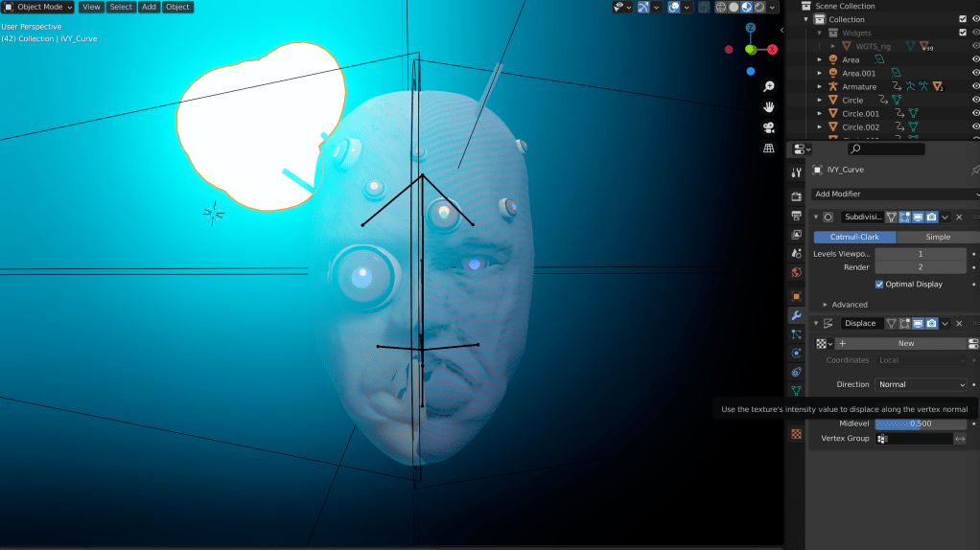Toggle the Optimal Display checkbox
Image resolution: width=980 pixels, height=550 pixels.
pos(879,285)
